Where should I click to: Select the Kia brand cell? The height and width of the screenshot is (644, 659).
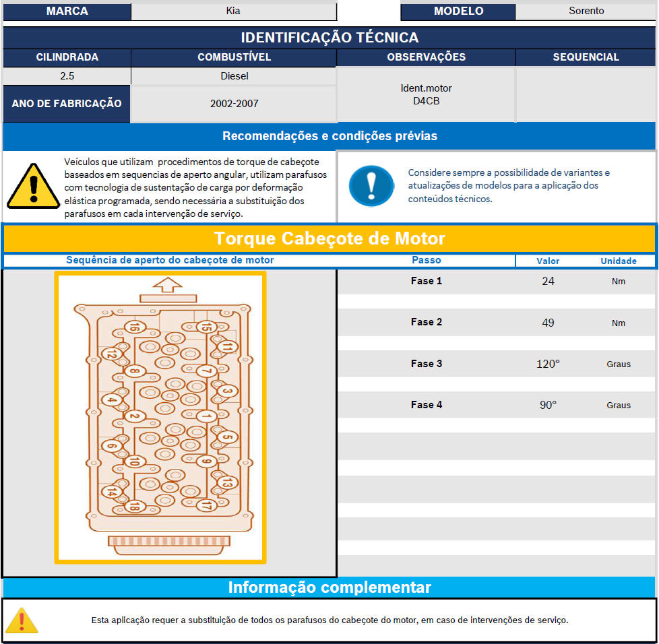(x=233, y=11)
